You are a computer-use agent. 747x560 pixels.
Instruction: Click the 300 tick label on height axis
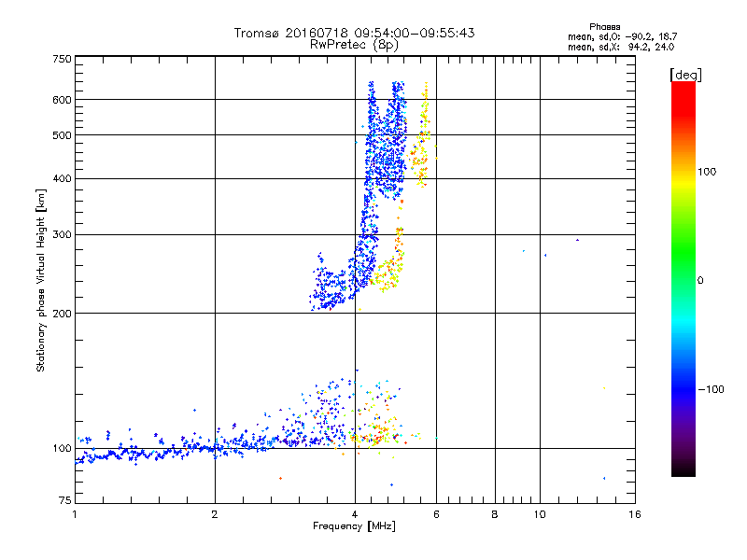[x=62, y=234]
